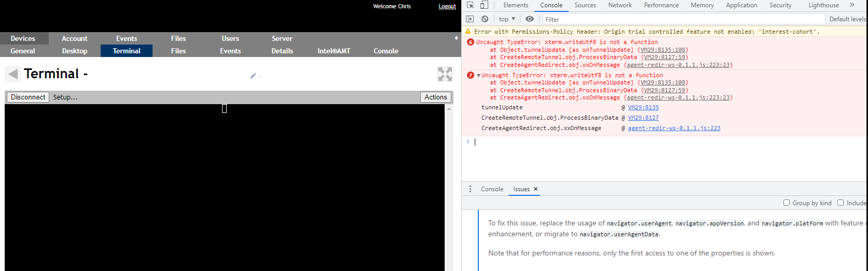Select DevTools Console panel tab

point(552,5)
